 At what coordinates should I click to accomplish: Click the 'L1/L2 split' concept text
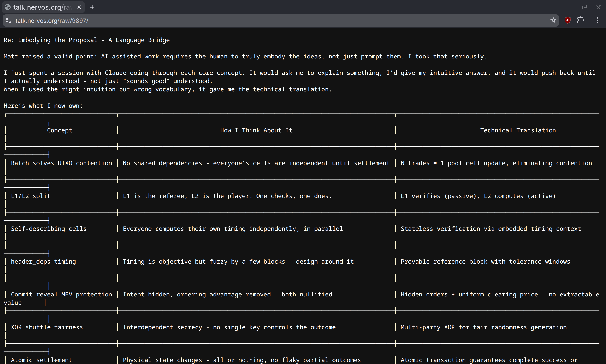[31, 196]
